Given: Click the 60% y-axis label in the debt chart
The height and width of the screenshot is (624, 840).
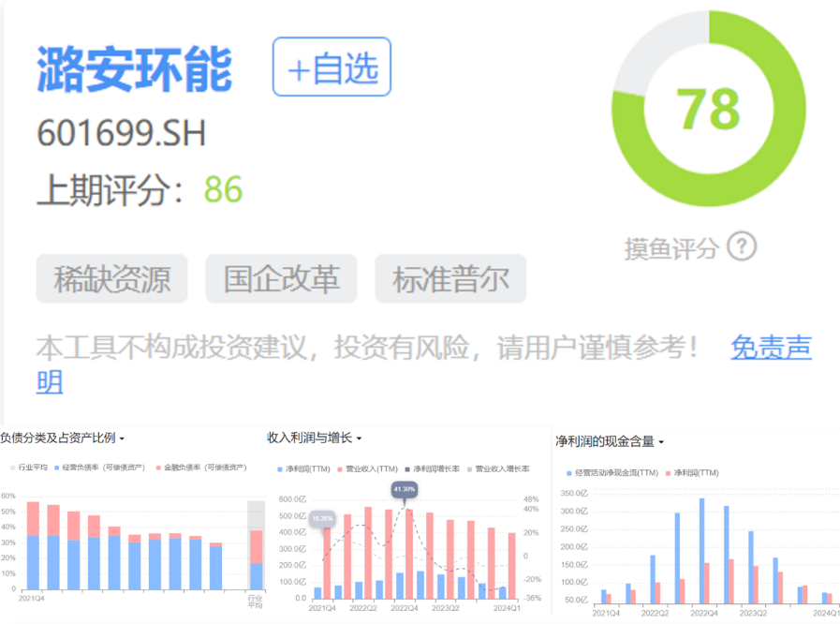Looking at the screenshot, I should (8, 496).
